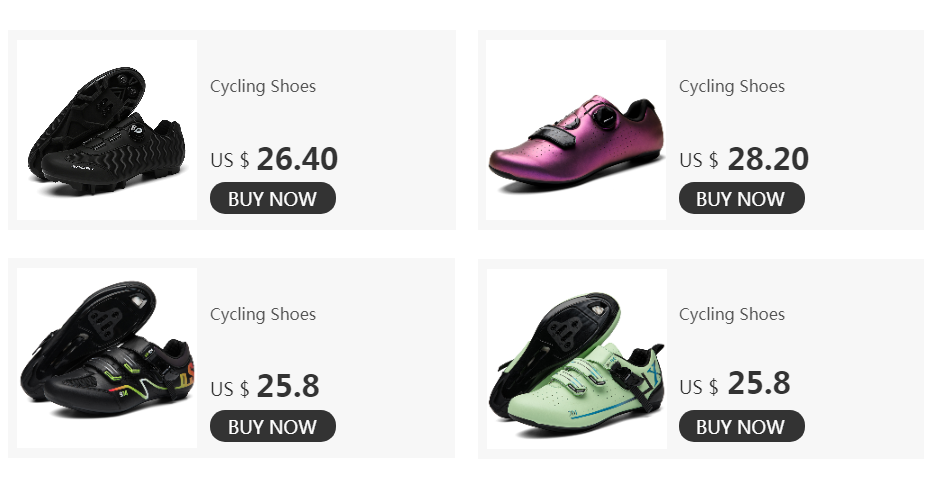Open the purple iridescent shoe thumbnail
This screenshot has height=486, width=932.
pos(576,130)
